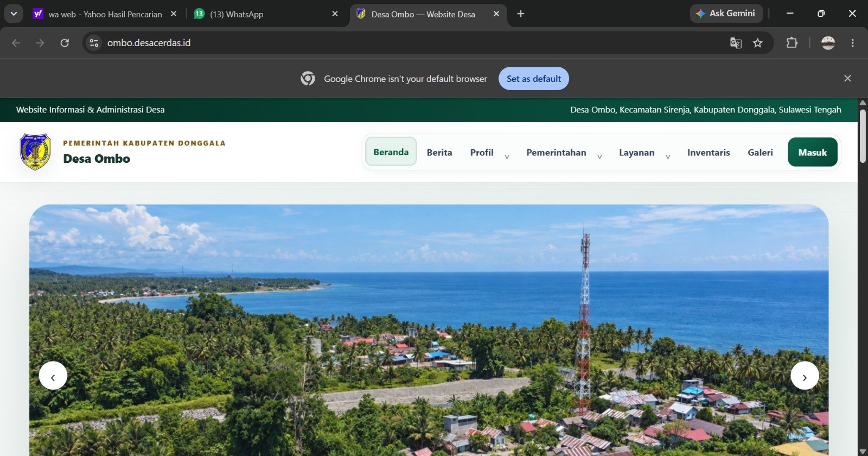
Task: Click the scrollbar down arrow
Action: click(x=863, y=452)
